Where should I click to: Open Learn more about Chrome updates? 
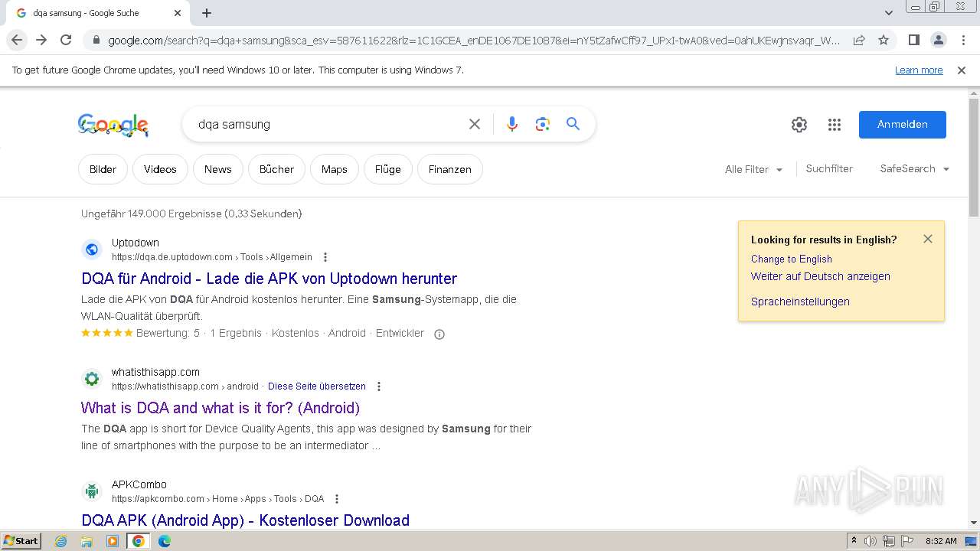[x=919, y=70]
